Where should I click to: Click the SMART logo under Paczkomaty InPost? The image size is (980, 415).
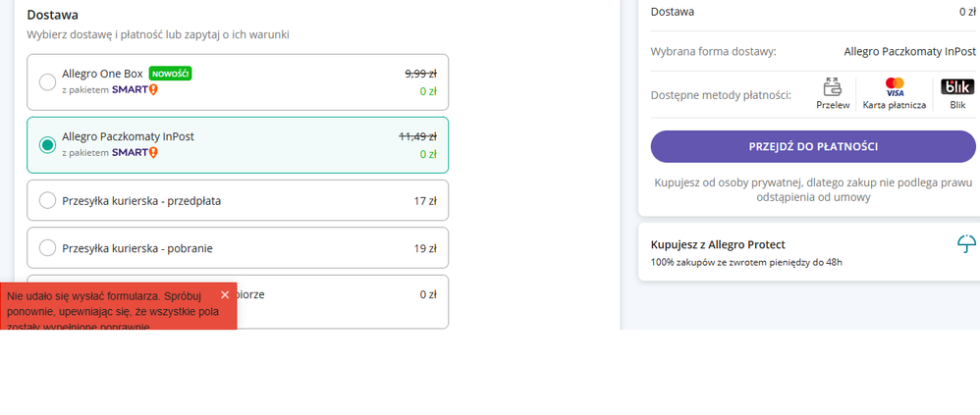pos(135,152)
